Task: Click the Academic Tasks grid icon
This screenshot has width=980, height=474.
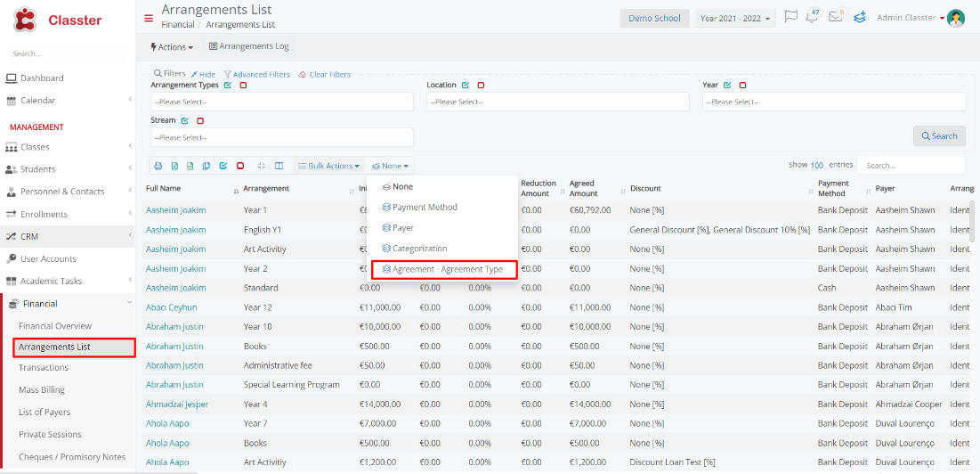Action: (x=12, y=282)
